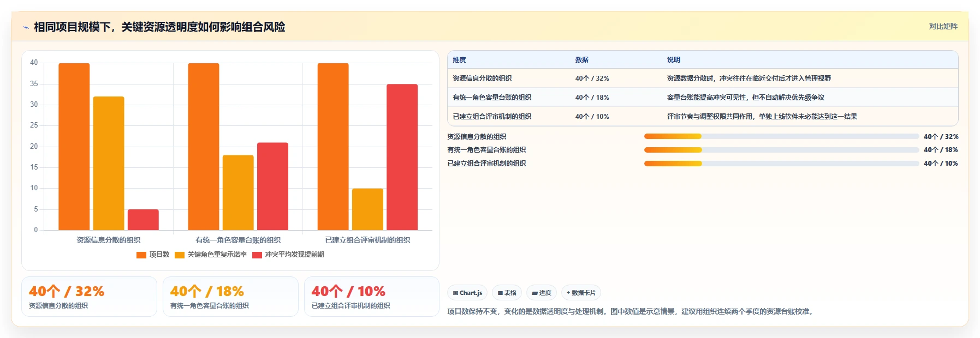Click x-axis label 已建立组合评审机制的组织
The image size is (980, 338).
point(367,240)
